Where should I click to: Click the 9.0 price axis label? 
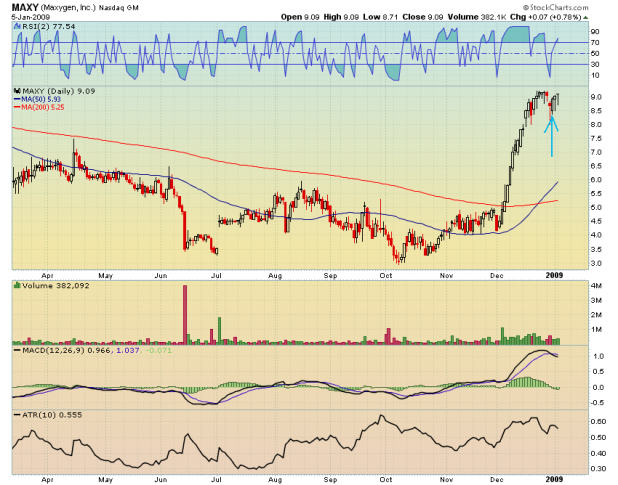pyautogui.click(x=596, y=97)
